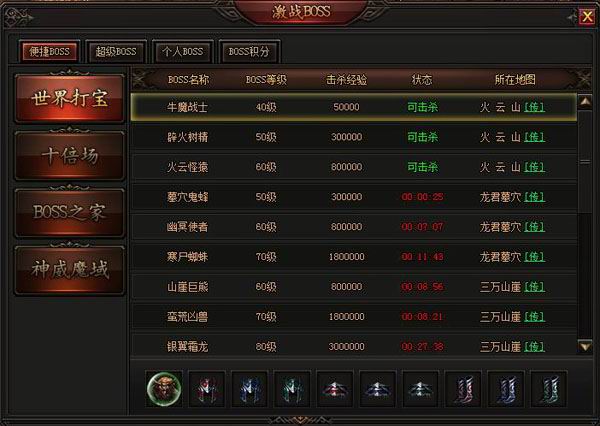The height and width of the screenshot is (426, 600).
Task: Click the blue armor drop icon
Action: click(250, 388)
